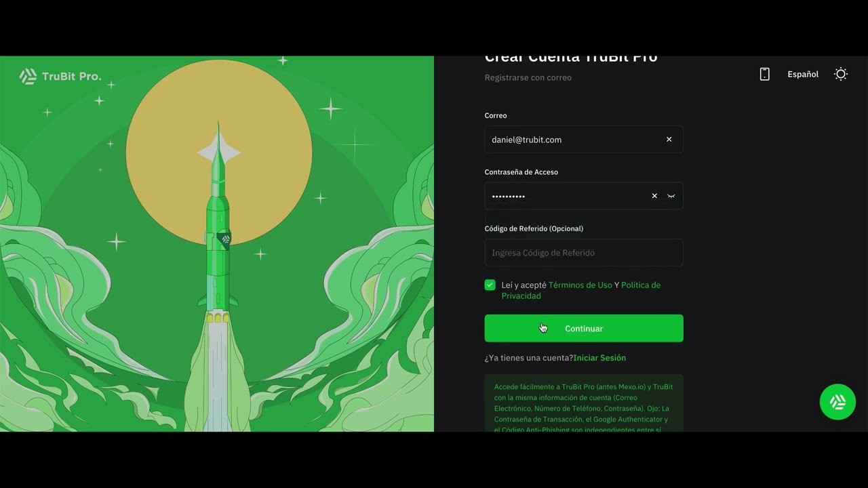Open the green floating support chat button
Screen dimensions: 868x488
coord(837,402)
